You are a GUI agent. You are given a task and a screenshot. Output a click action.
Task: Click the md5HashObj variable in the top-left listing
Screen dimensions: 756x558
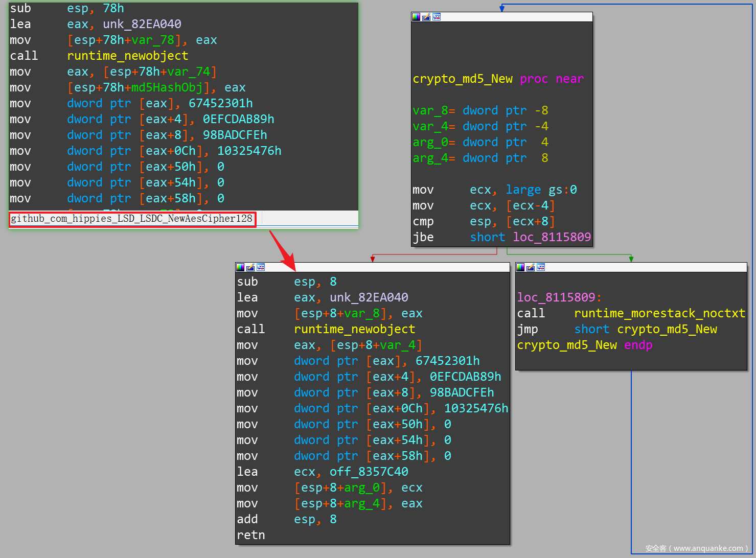tap(166, 87)
